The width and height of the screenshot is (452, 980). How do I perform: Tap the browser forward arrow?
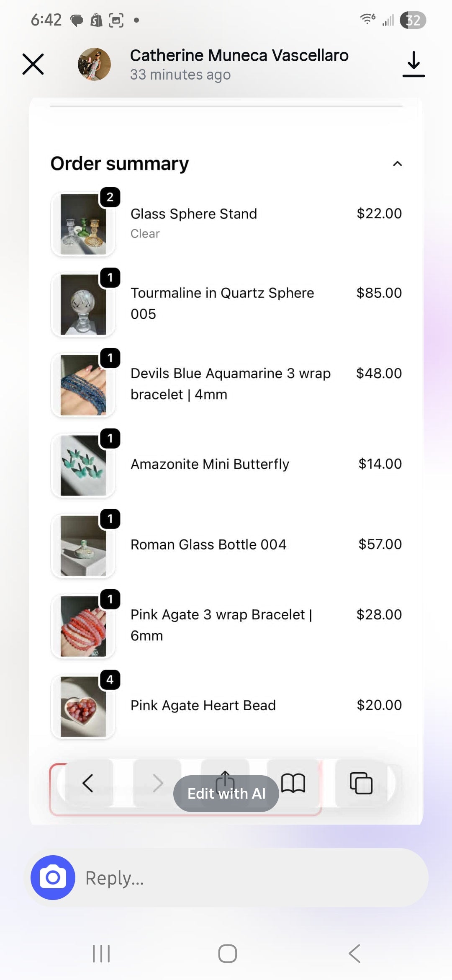[157, 783]
